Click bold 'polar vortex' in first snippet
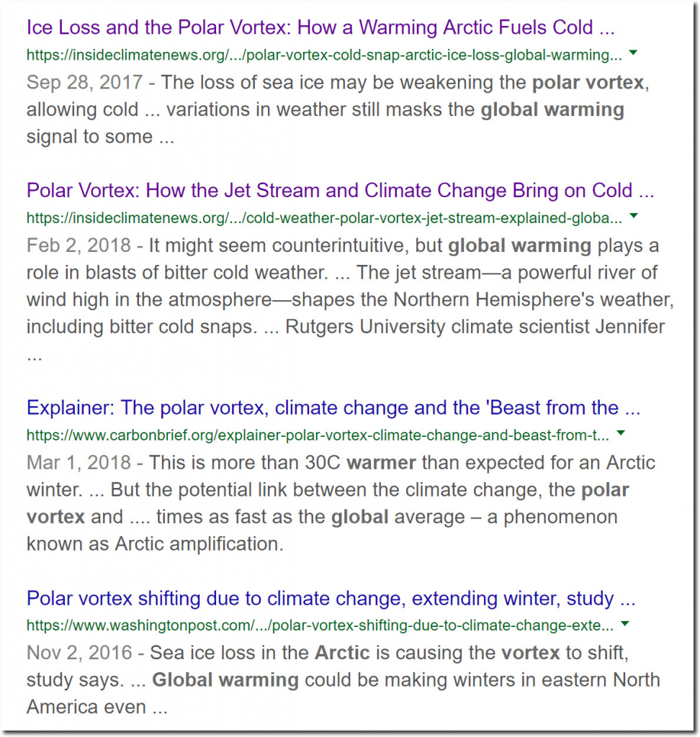The height and width of the screenshot is (737, 700). click(x=588, y=83)
